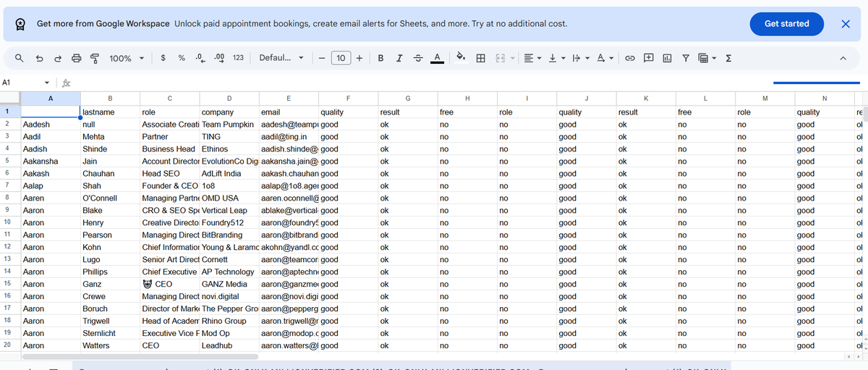Open the horizontal align dropdown
This screenshot has width=868, height=370.
[x=532, y=58]
